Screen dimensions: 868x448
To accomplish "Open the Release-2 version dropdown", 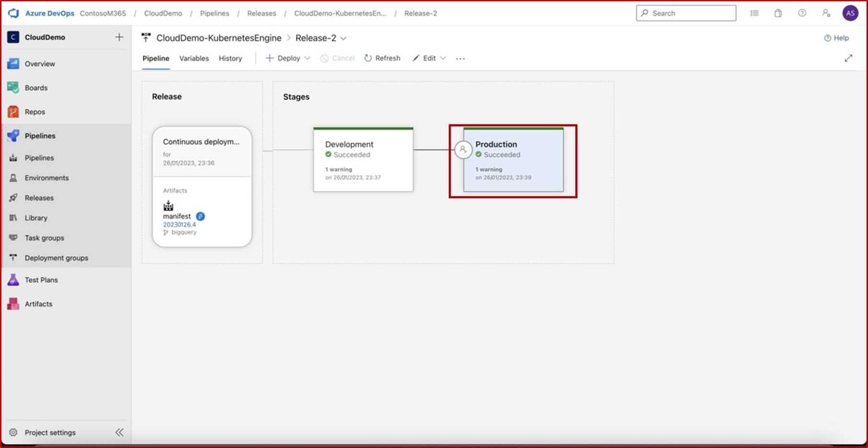I will pos(343,38).
